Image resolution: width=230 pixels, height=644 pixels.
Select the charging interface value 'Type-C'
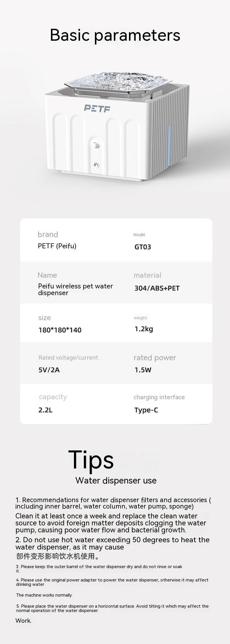click(x=146, y=410)
